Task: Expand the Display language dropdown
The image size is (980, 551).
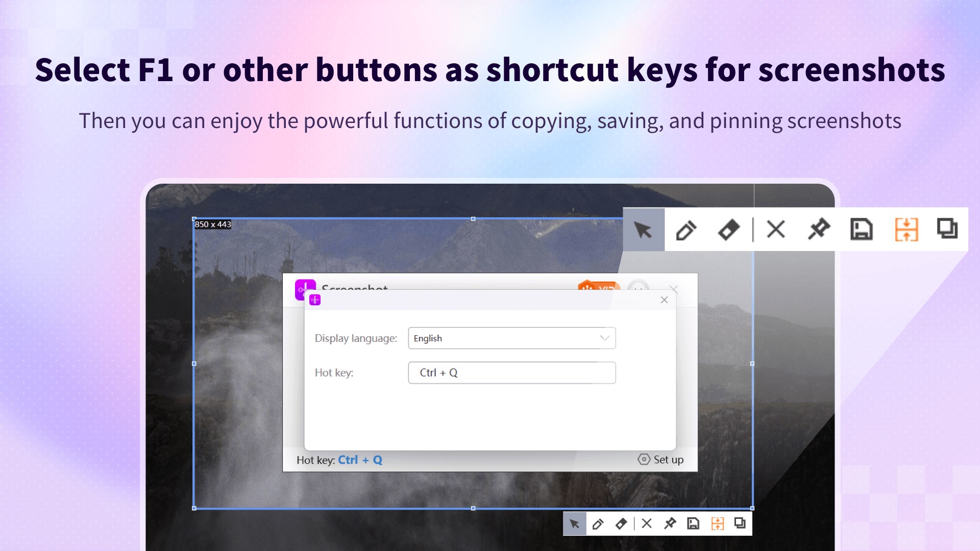Action: pos(603,338)
